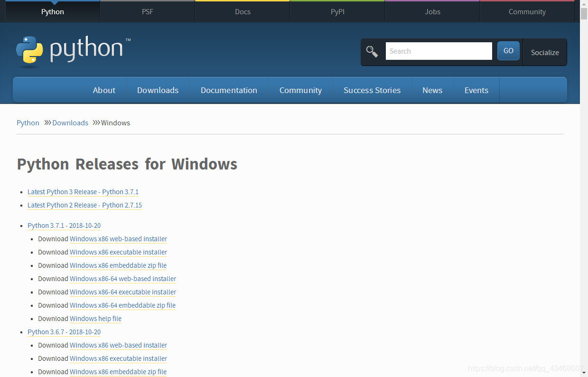This screenshot has height=377, width=588.
Task: Open the About navigation menu
Action: pos(104,90)
